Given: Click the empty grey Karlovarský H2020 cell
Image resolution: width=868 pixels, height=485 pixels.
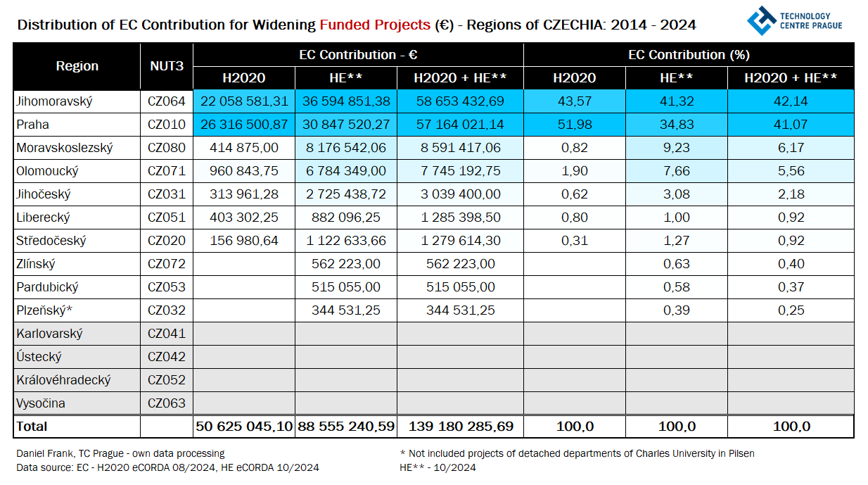Looking at the screenshot, I should click(x=244, y=334).
